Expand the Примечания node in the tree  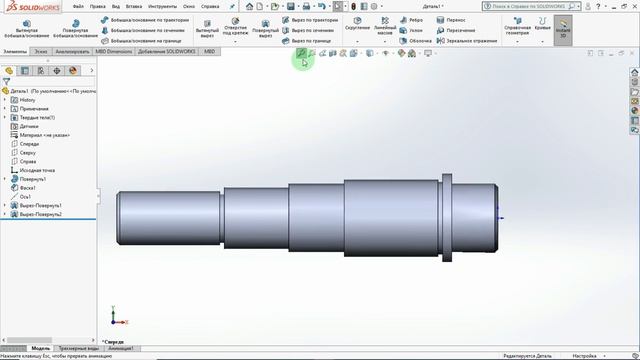tap(4, 109)
